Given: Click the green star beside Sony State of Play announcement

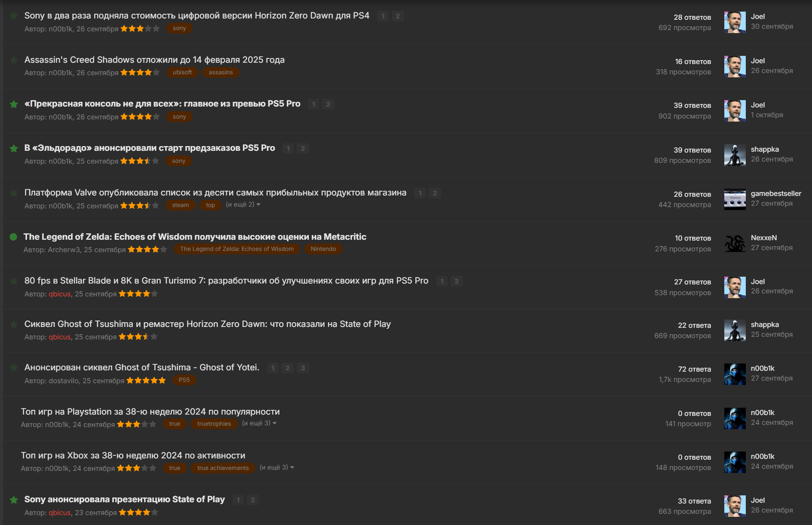Looking at the screenshot, I should (x=14, y=500).
